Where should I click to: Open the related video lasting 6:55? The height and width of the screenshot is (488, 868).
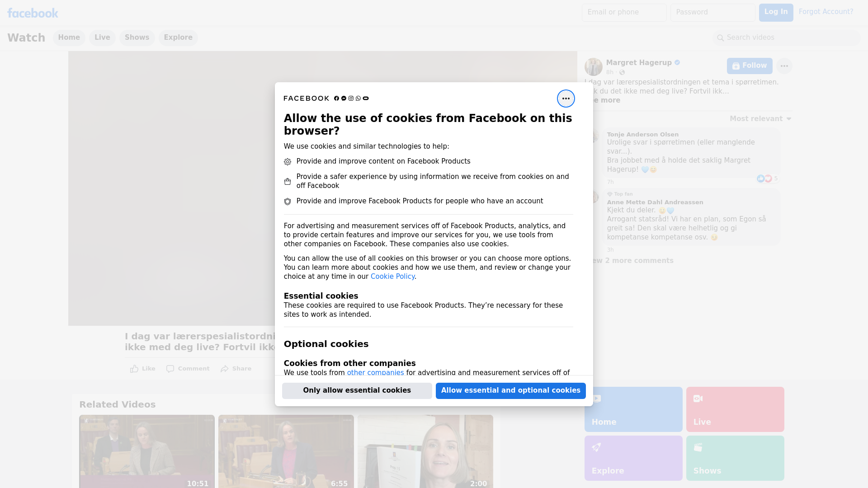286,451
